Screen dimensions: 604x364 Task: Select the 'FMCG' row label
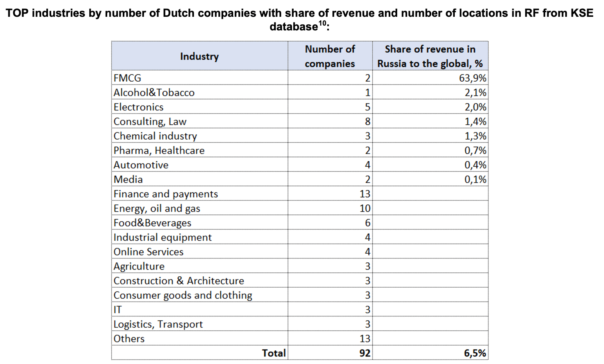click(127, 78)
